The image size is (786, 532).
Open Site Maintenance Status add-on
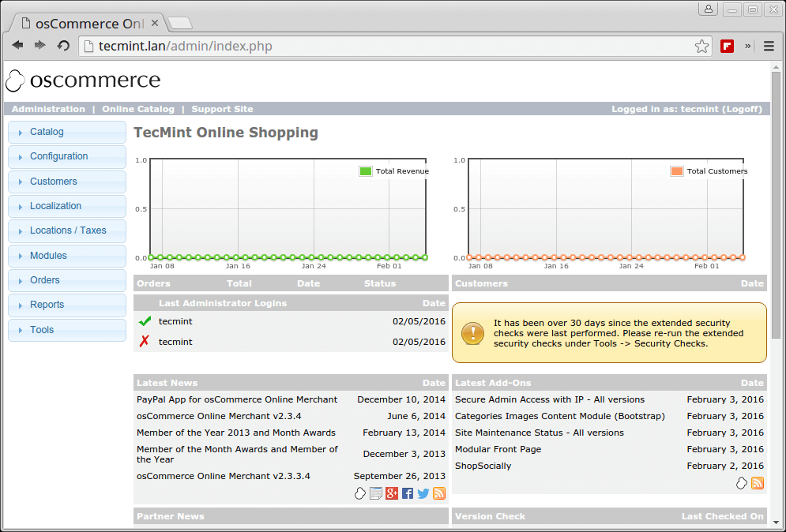click(x=539, y=433)
